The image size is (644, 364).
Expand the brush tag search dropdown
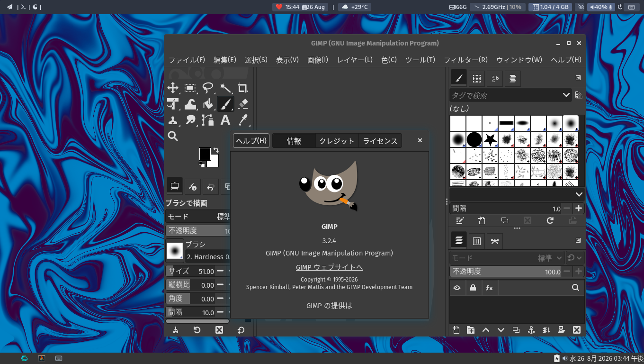tap(566, 95)
